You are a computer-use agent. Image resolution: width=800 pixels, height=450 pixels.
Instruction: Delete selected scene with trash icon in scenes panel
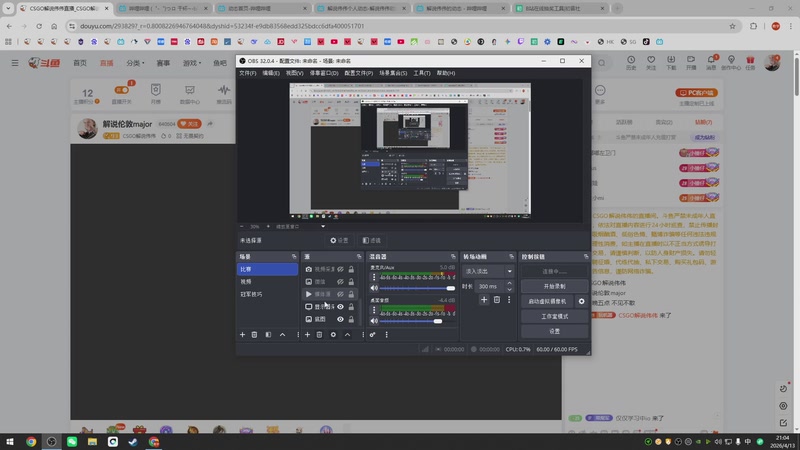click(x=254, y=335)
